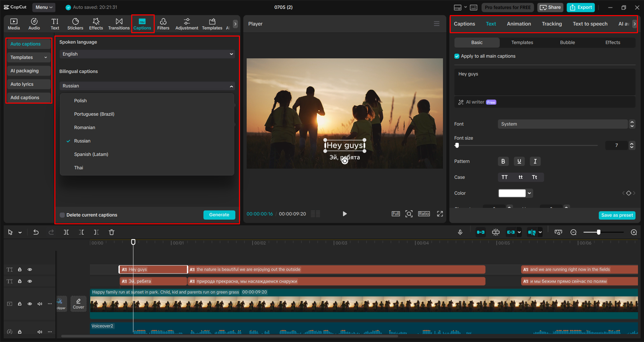Mute the main video track
Screen dimensions: 644x342
click(40, 303)
